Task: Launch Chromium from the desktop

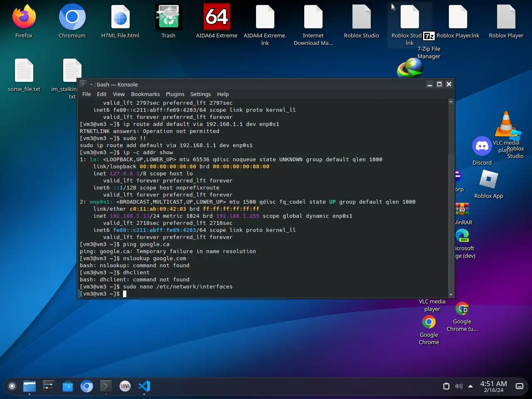Action: (x=72, y=17)
